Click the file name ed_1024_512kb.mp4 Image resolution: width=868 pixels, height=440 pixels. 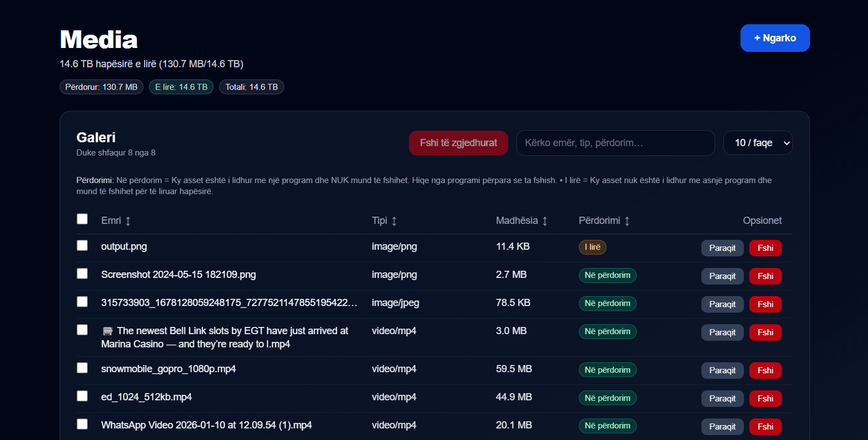(146, 397)
